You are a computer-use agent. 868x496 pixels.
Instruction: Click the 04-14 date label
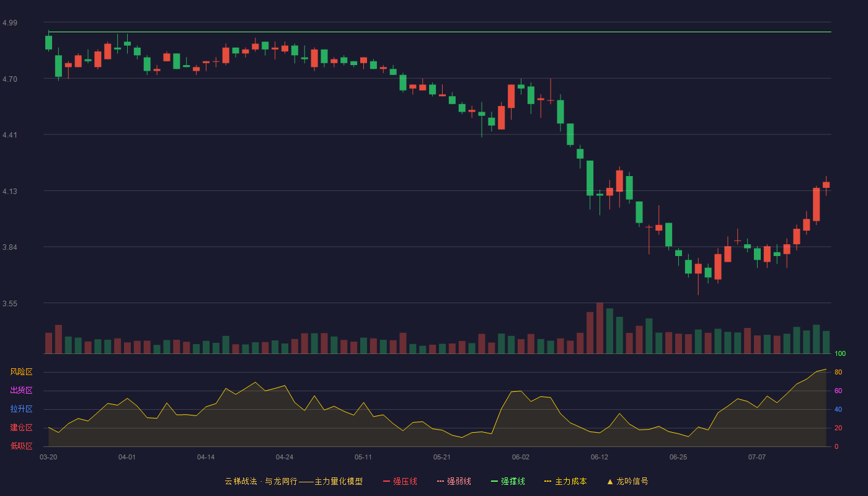tap(206, 457)
